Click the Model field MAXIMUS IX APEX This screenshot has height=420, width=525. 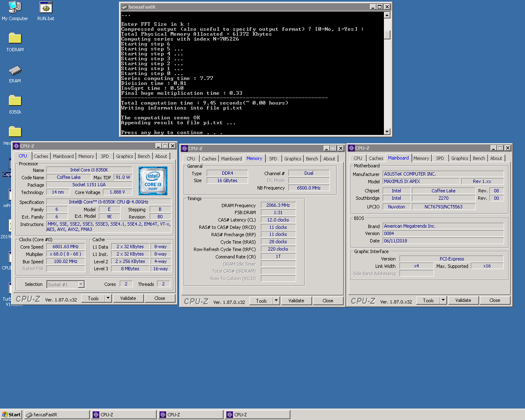[421, 181]
